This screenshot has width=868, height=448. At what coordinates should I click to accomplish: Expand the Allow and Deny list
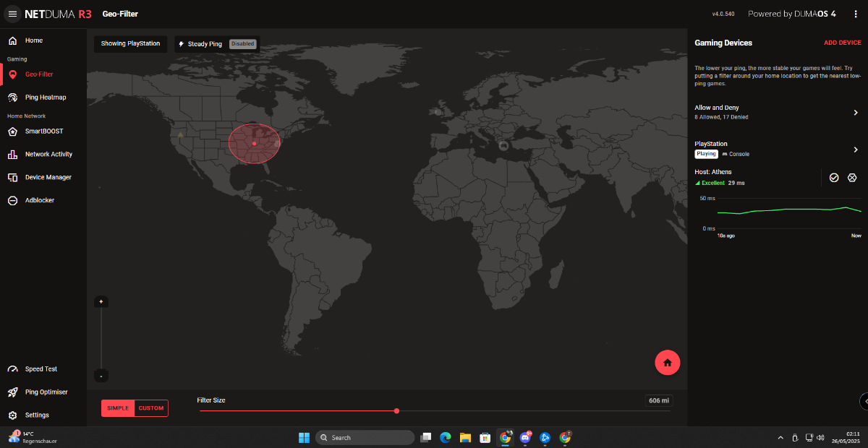pyautogui.click(x=777, y=112)
